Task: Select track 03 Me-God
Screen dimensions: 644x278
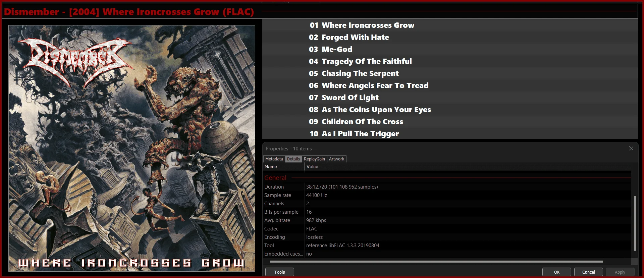Action: 450,49
